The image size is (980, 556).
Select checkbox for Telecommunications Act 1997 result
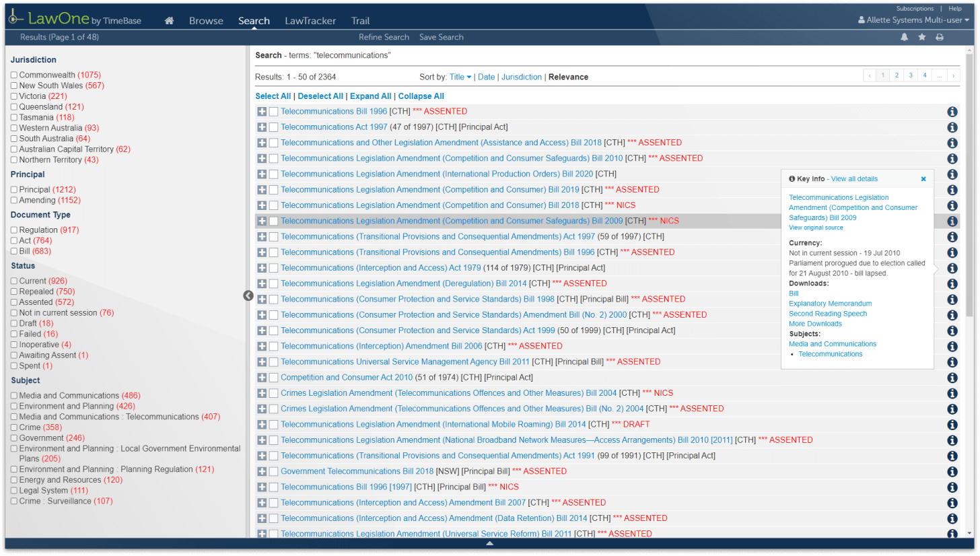[274, 127]
